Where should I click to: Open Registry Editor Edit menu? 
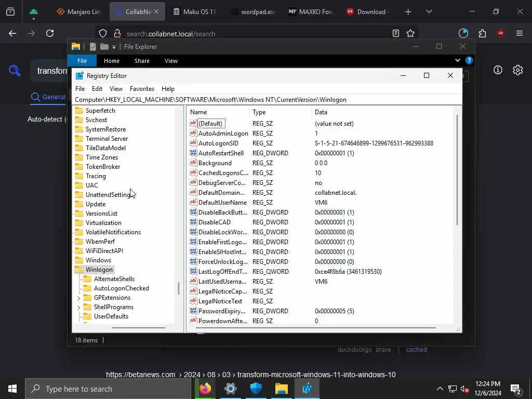[x=97, y=88]
